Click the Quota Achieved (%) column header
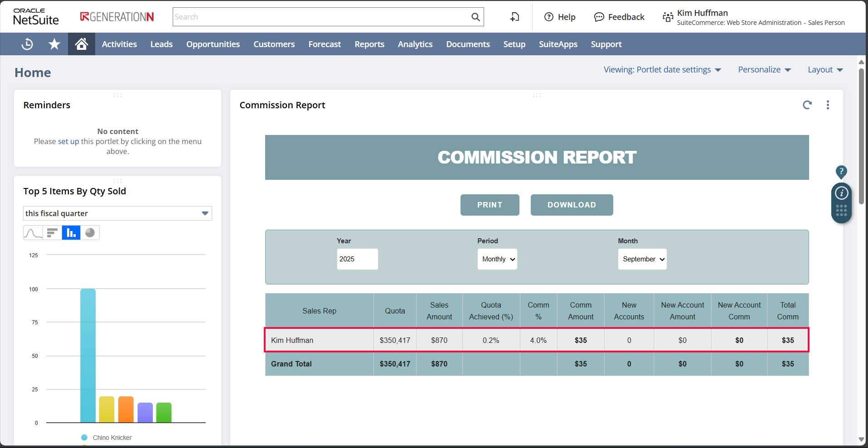This screenshot has height=448, width=868. point(491,311)
